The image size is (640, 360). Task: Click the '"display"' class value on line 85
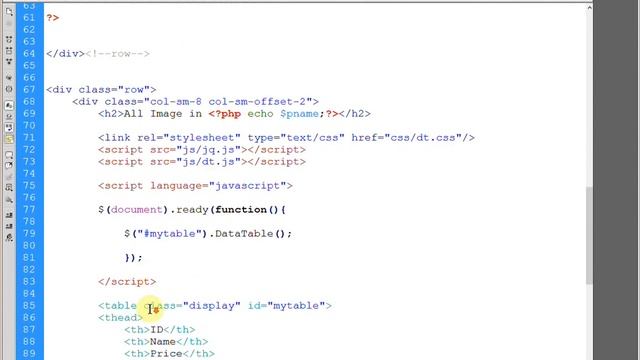pos(212,306)
